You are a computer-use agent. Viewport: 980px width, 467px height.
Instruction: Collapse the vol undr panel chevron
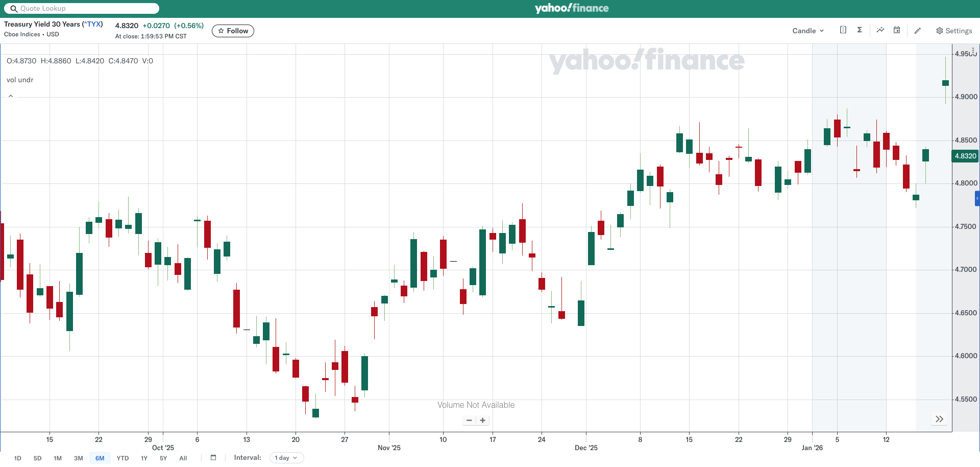pos(11,96)
